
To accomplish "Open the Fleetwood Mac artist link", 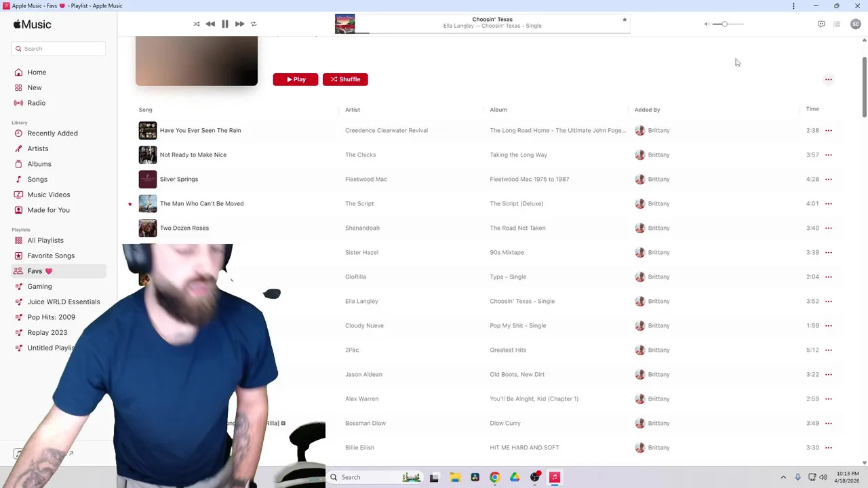I will (x=366, y=179).
